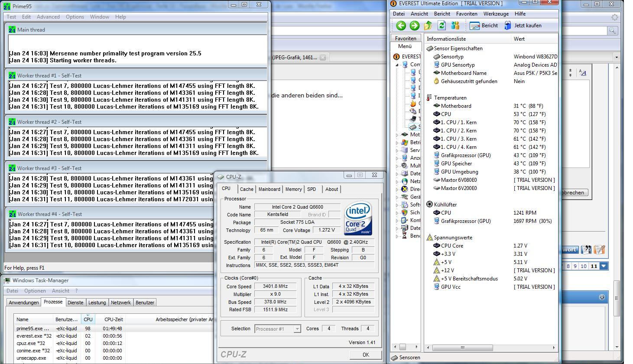Open EVEREST users icon in toolbar

455,26
